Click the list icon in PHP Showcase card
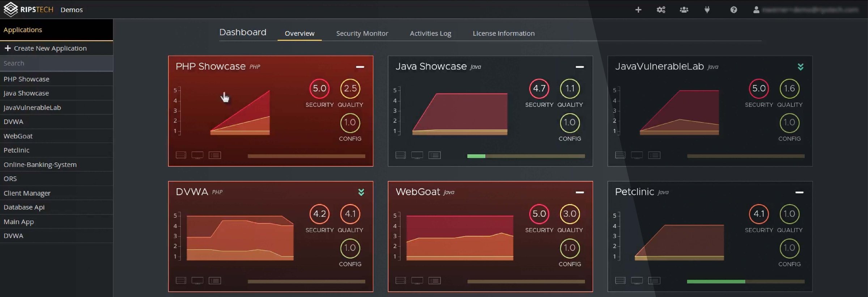 pos(215,155)
